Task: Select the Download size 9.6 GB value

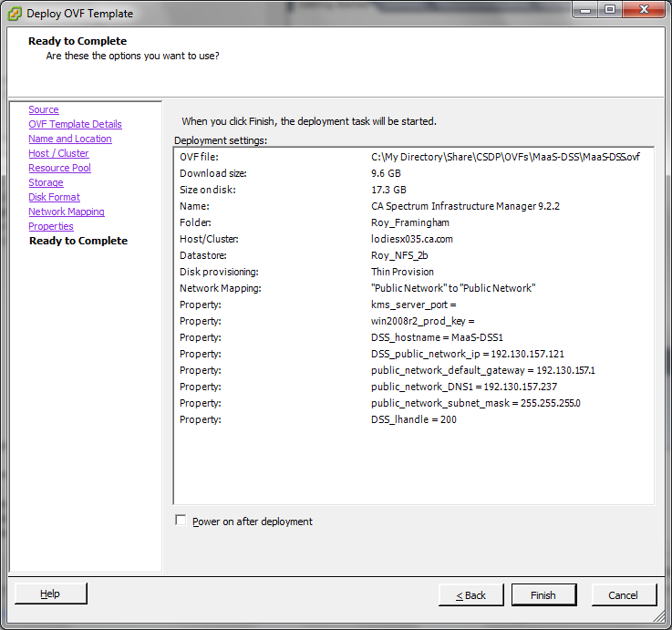Action: [x=386, y=173]
